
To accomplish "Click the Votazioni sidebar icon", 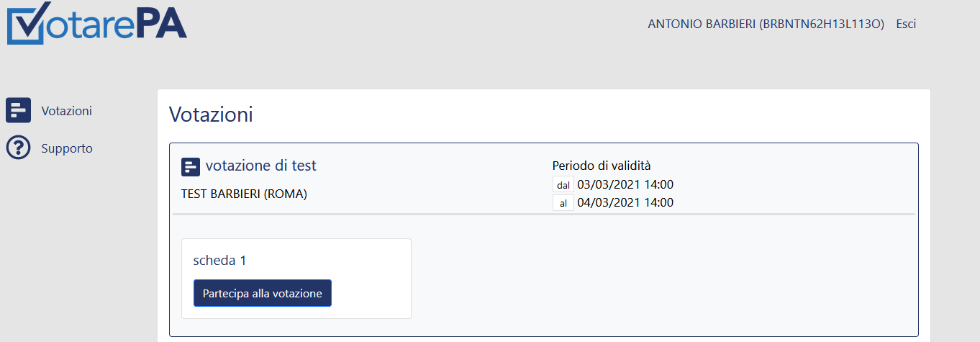I will [18, 110].
